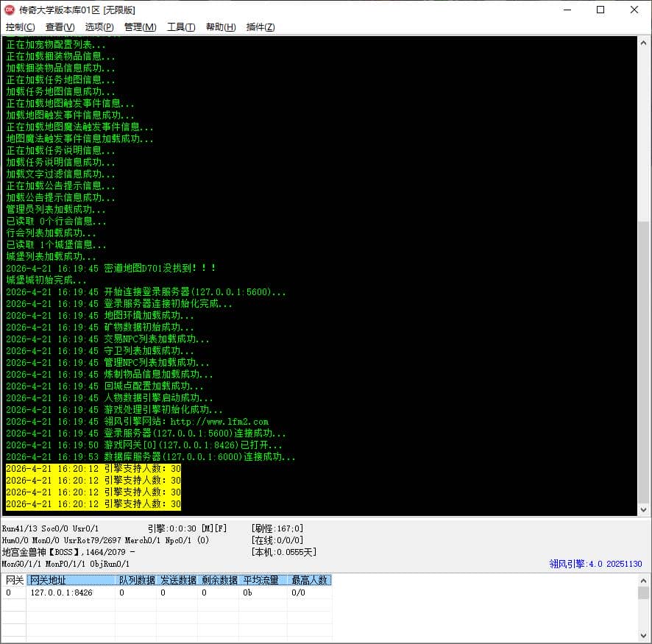The height and width of the screenshot is (644, 652).
Task: Click the app icon in title bar
Action: 9,10
